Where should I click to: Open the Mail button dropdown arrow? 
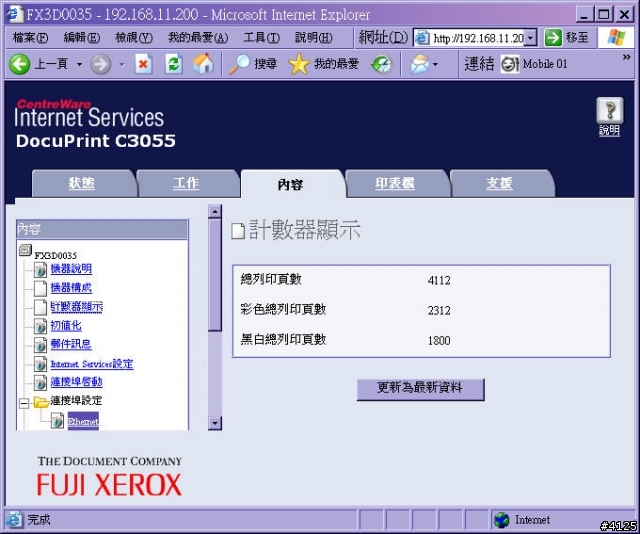pos(436,65)
